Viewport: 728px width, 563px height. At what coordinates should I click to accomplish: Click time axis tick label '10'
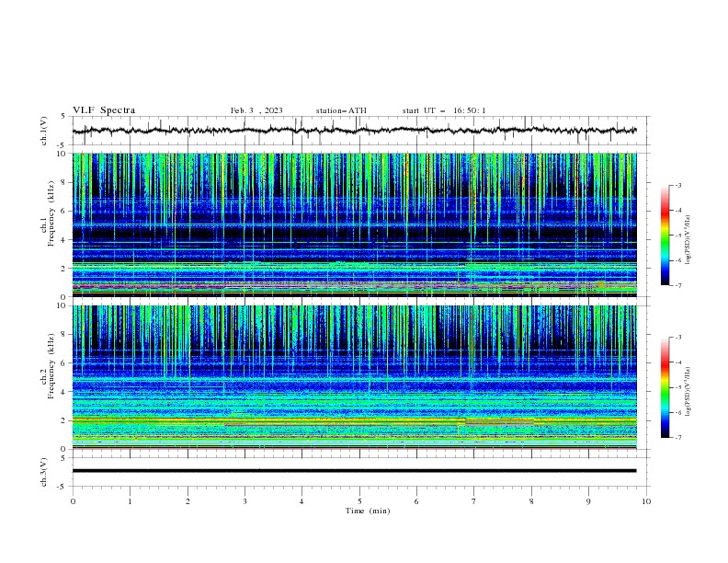tap(646, 501)
